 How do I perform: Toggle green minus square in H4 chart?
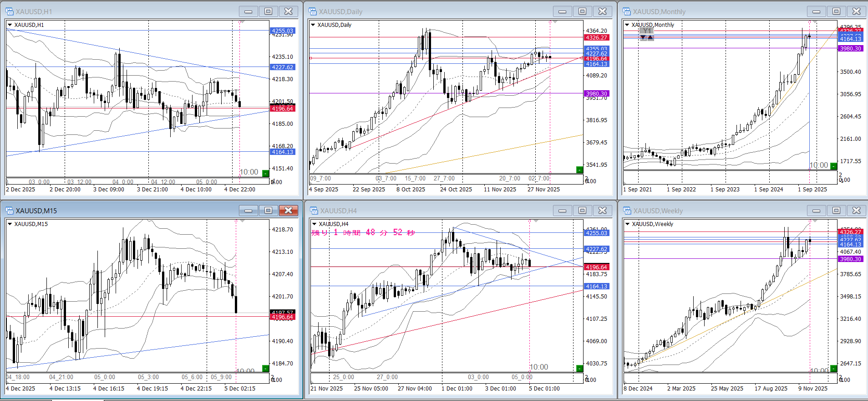tap(579, 368)
